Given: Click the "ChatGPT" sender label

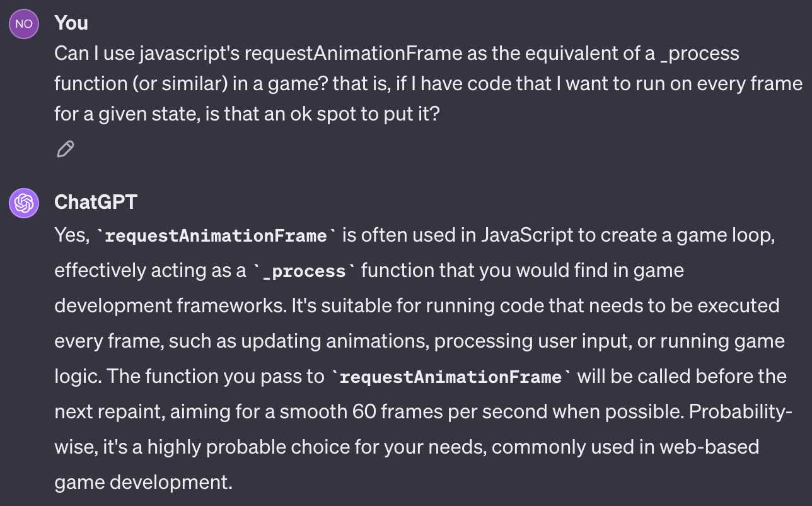Looking at the screenshot, I should point(96,203).
